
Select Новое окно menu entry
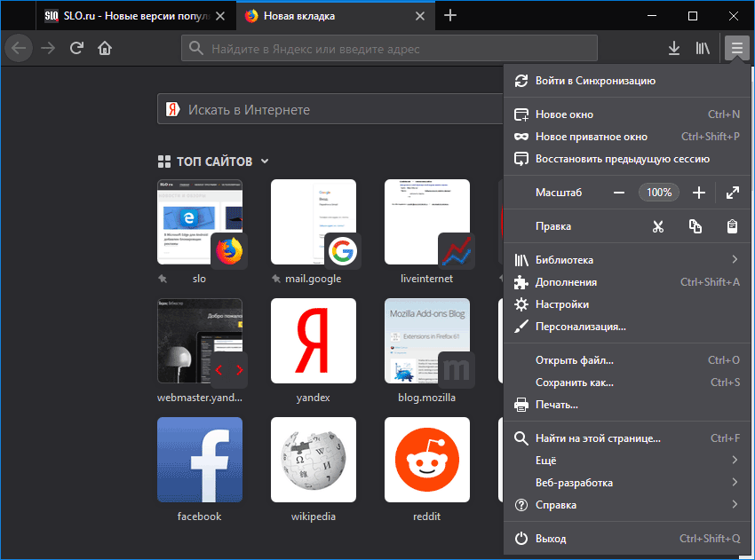(x=627, y=114)
